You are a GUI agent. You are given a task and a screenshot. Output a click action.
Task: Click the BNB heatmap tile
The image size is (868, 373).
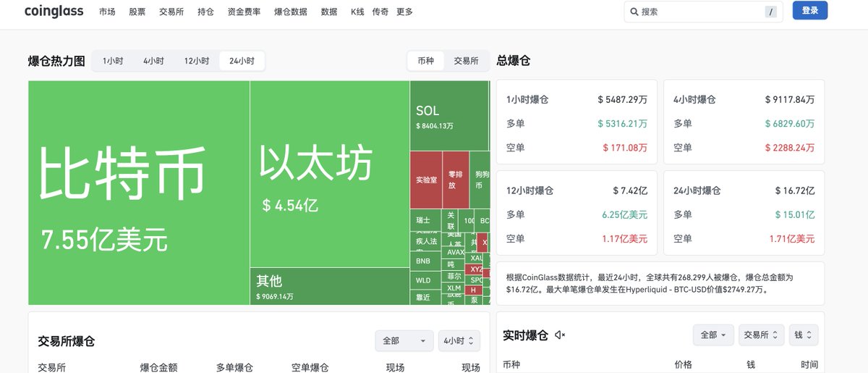point(424,260)
